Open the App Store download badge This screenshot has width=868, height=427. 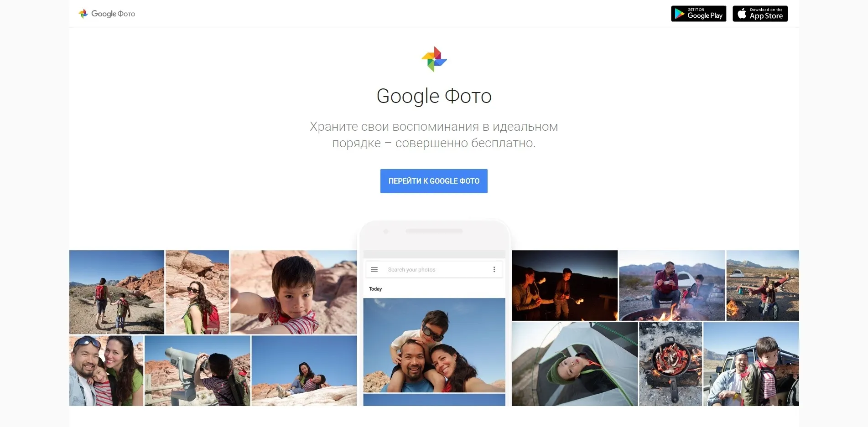[760, 14]
